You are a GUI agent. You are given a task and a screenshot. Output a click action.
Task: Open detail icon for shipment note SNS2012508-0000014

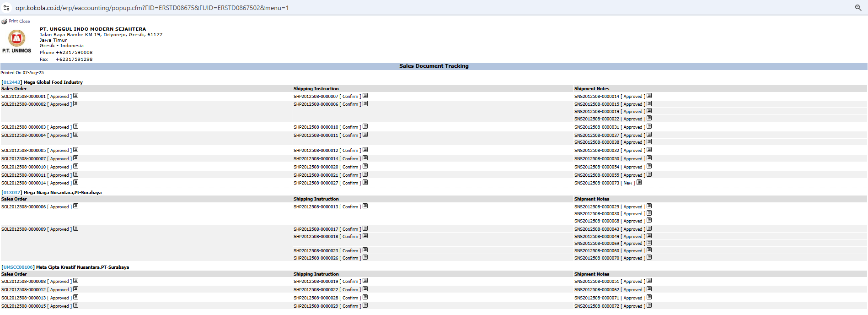(x=649, y=96)
